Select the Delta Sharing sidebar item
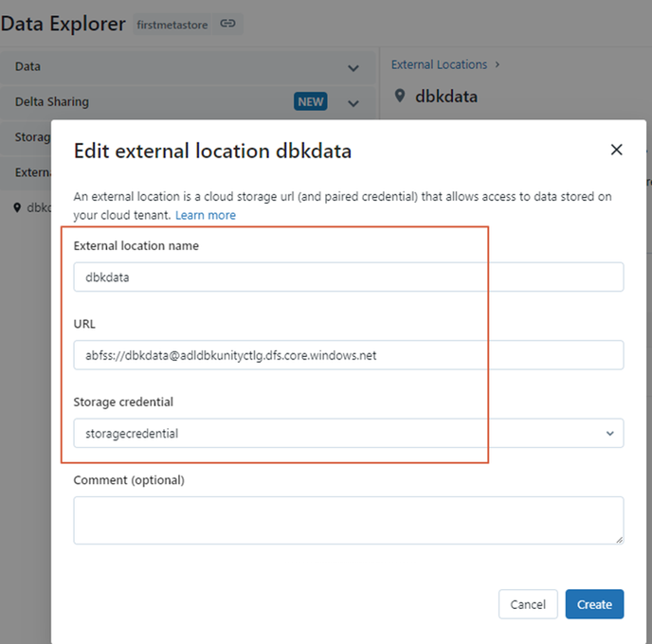This screenshot has height=644, width=652. [188, 102]
